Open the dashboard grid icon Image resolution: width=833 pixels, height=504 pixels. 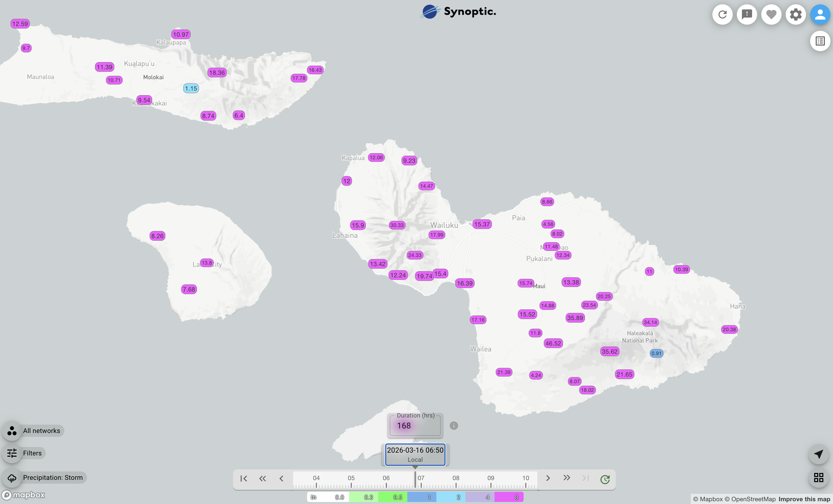pyautogui.click(x=818, y=477)
